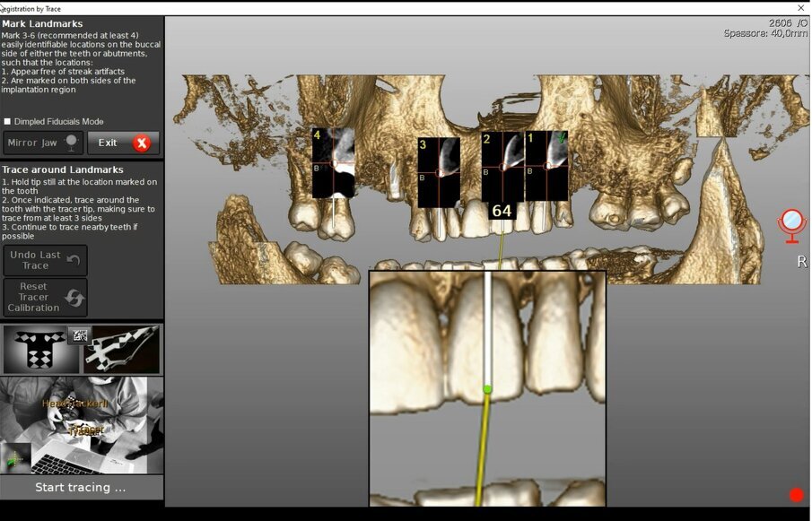Reset the tracer calibration
This screenshot has width=812, height=521.
tap(44, 297)
